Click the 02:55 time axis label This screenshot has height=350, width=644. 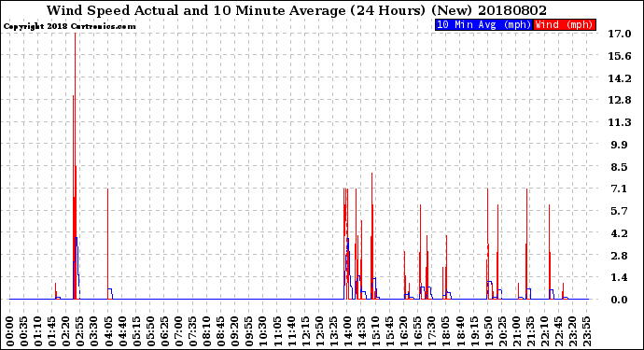[80, 330]
